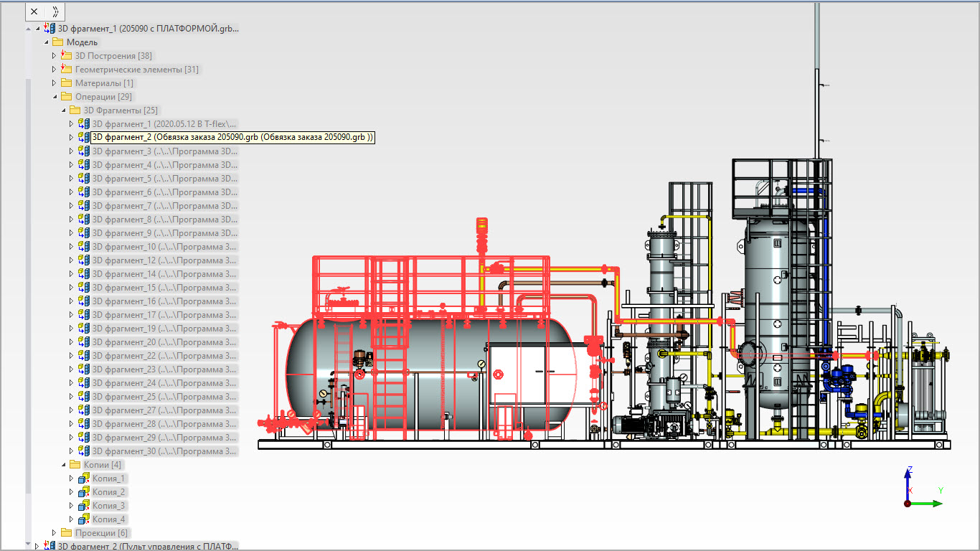Click the 3D Построения folder icon
This screenshot has width=980, height=551.
coord(67,56)
